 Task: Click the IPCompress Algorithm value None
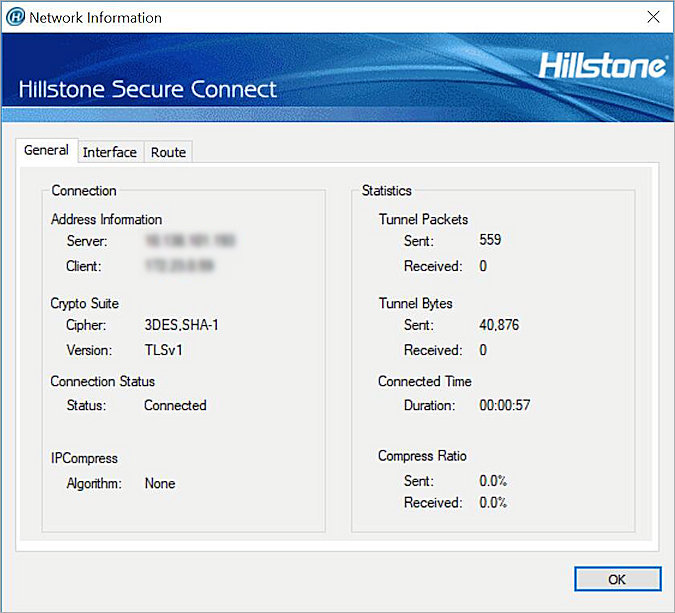(159, 483)
